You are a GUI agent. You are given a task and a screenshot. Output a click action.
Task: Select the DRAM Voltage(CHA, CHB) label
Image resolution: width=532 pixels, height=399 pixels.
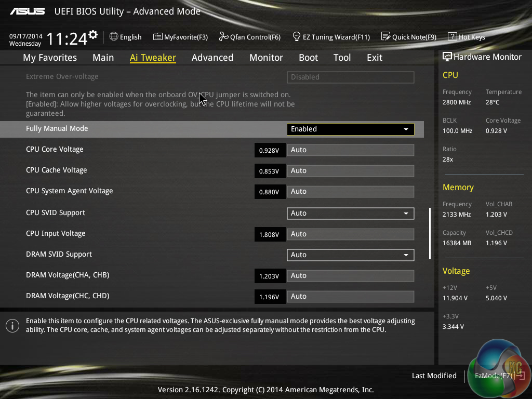[x=68, y=275]
